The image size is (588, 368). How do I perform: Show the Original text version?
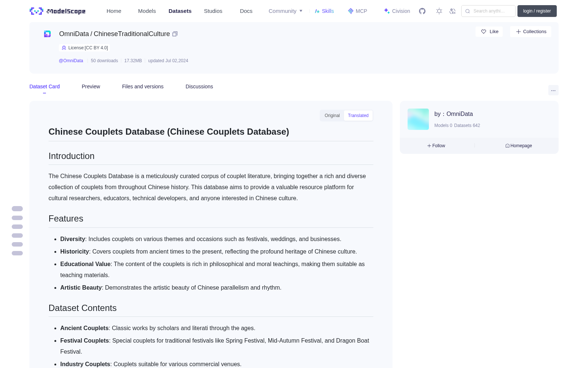pyautogui.click(x=332, y=116)
